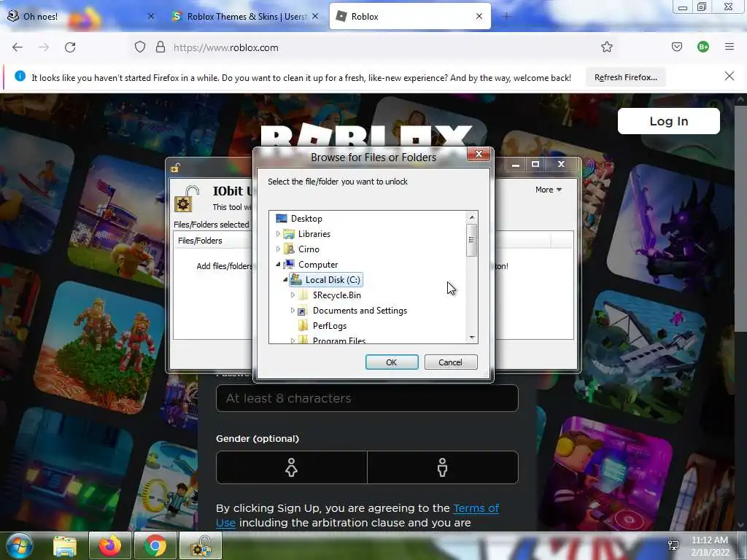Viewport: 747px width, 560px height.
Task: Click the Roblox Log In button
Action: pyautogui.click(x=669, y=121)
